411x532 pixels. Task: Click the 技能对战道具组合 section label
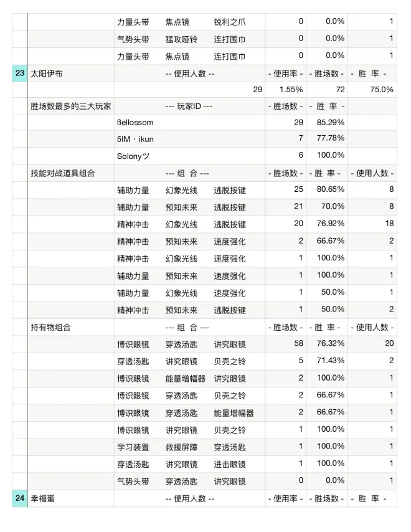click(x=64, y=173)
